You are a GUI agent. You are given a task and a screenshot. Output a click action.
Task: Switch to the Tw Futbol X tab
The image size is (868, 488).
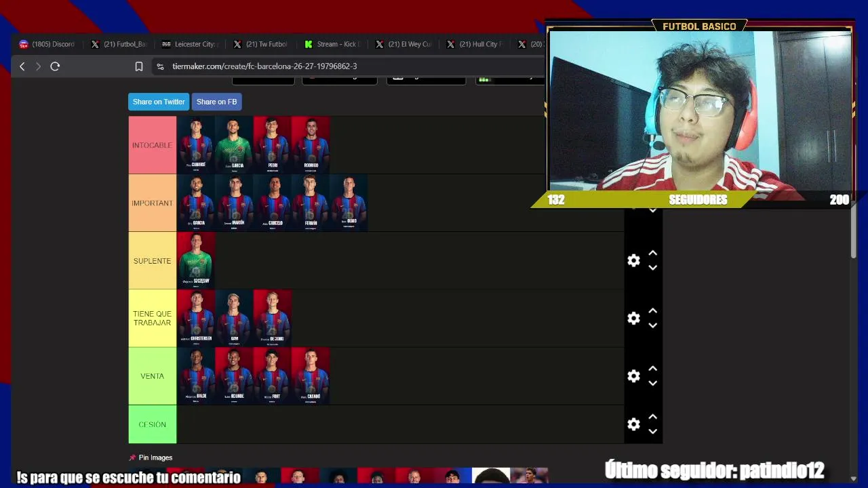point(261,44)
